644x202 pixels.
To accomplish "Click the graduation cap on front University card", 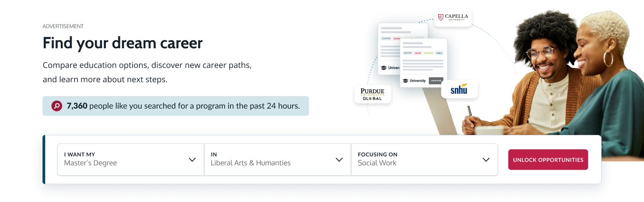I will click(x=405, y=81).
